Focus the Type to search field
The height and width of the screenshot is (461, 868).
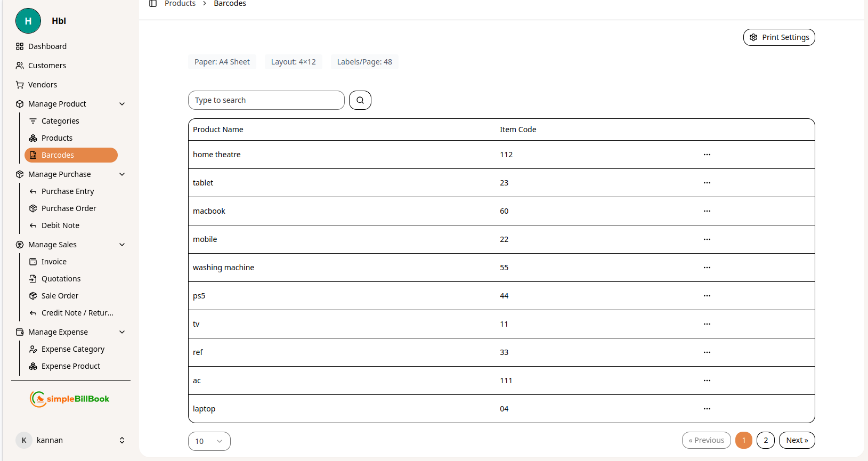click(266, 100)
